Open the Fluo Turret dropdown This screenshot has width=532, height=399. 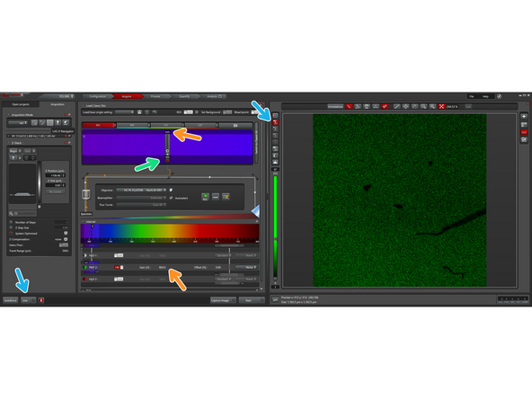pos(142,205)
